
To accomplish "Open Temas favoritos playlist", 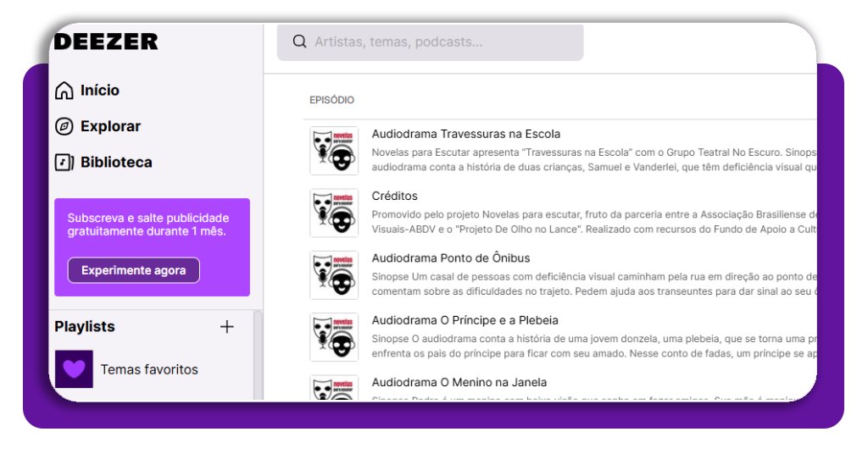I will (149, 369).
